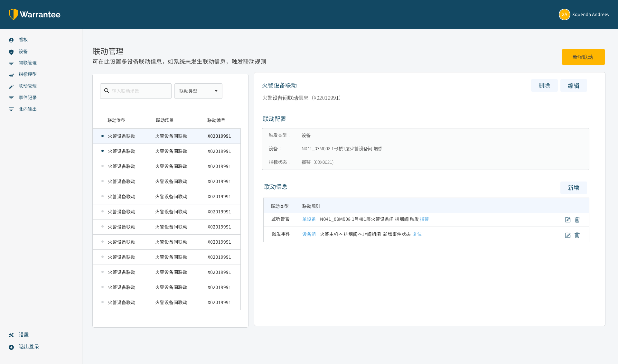This screenshot has width=618, height=364.
Task: Navigate to 指标模型 page
Action: [28, 74]
